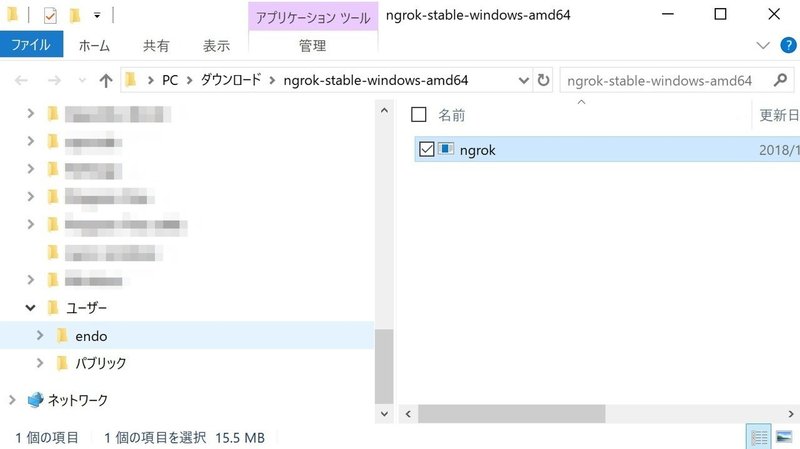Refresh the folder with the refresh icon
Image resolution: width=800 pixels, height=449 pixels.
[x=543, y=80]
